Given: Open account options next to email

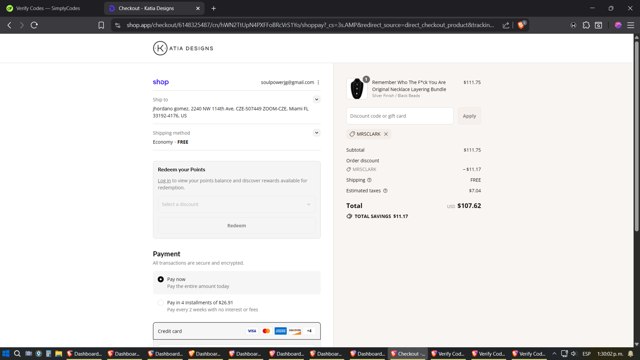Looking at the screenshot, I should [x=318, y=82].
